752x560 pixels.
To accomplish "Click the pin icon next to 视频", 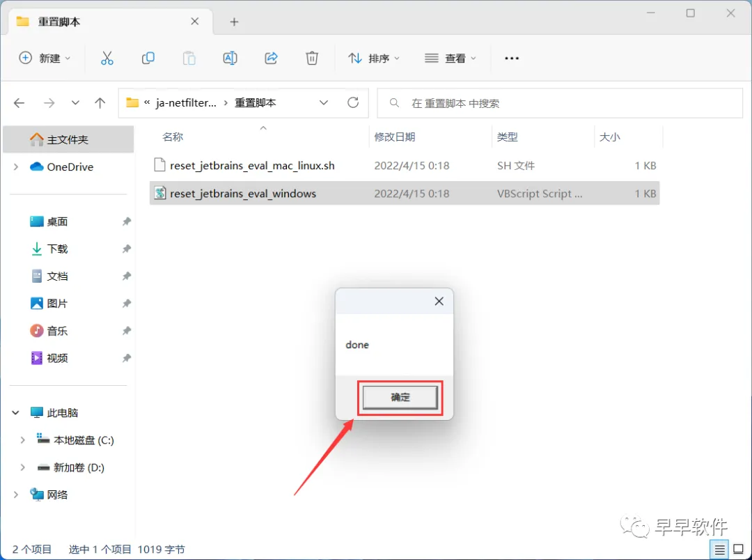I will (127, 359).
